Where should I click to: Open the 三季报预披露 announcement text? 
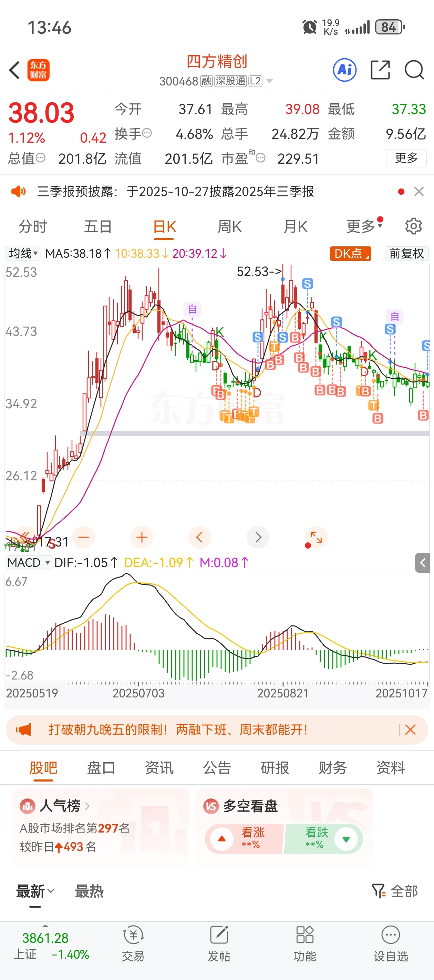point(175,191)
